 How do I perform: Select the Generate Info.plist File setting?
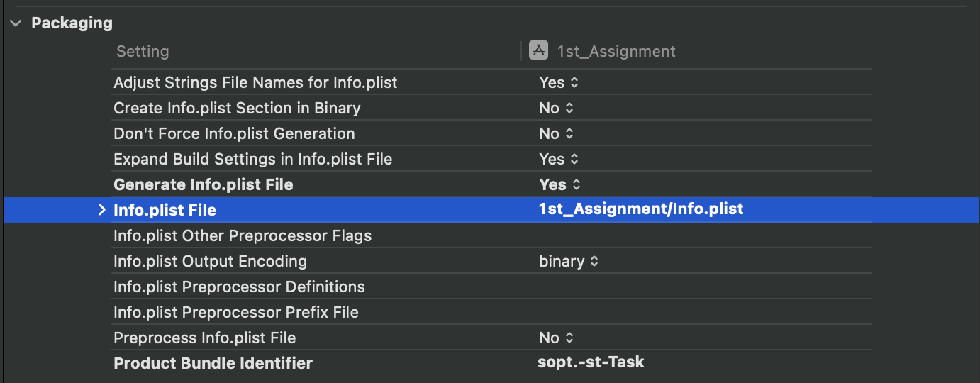click(203, 184)
